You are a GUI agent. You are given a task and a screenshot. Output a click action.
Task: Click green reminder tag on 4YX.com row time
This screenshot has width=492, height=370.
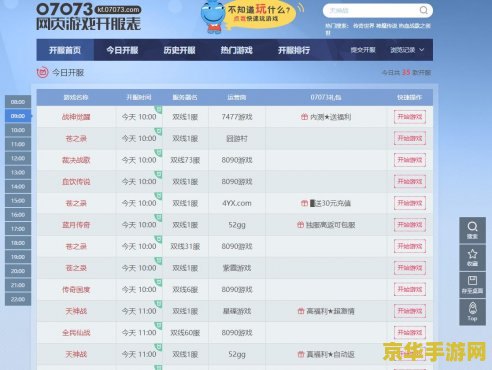click(x=159, y=196)
